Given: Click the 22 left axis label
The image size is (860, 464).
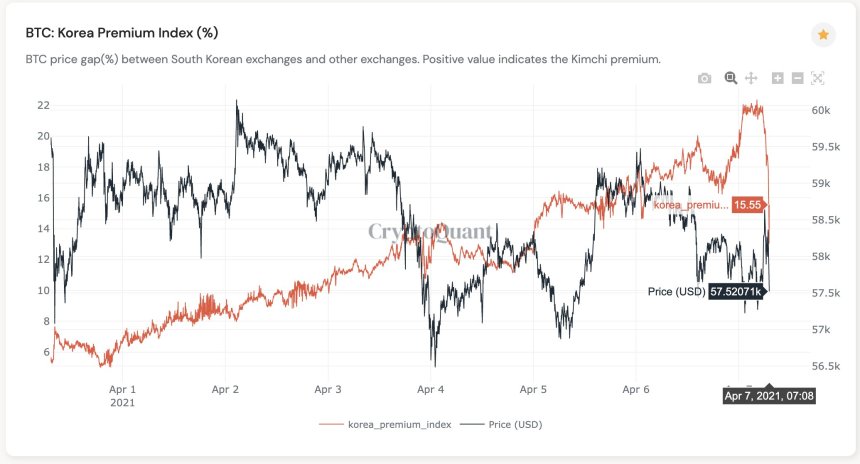Looking at the screenshot, I should tap(43, 105).
